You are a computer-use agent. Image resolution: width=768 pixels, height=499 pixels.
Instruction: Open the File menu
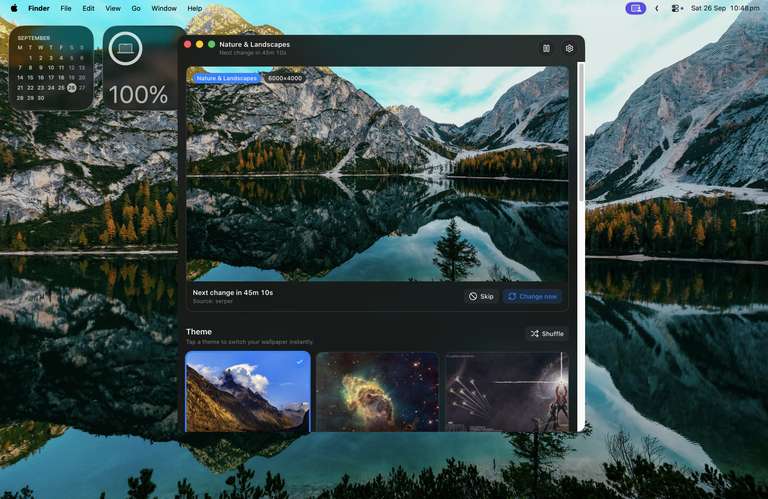tap(66, 8)
